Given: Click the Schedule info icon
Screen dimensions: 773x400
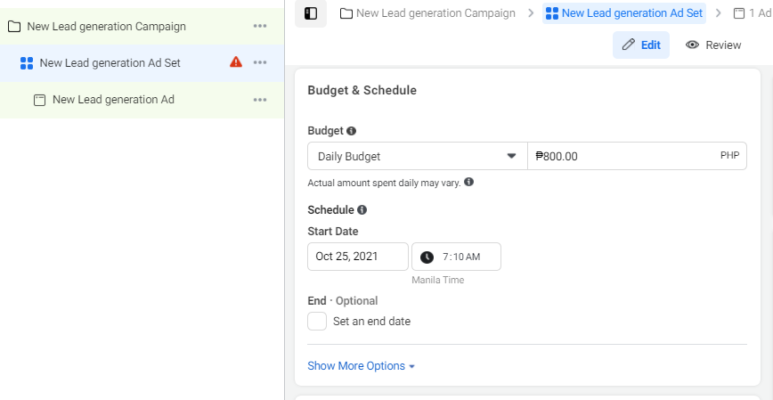Looking at the screenshot, I should [362, 210].
